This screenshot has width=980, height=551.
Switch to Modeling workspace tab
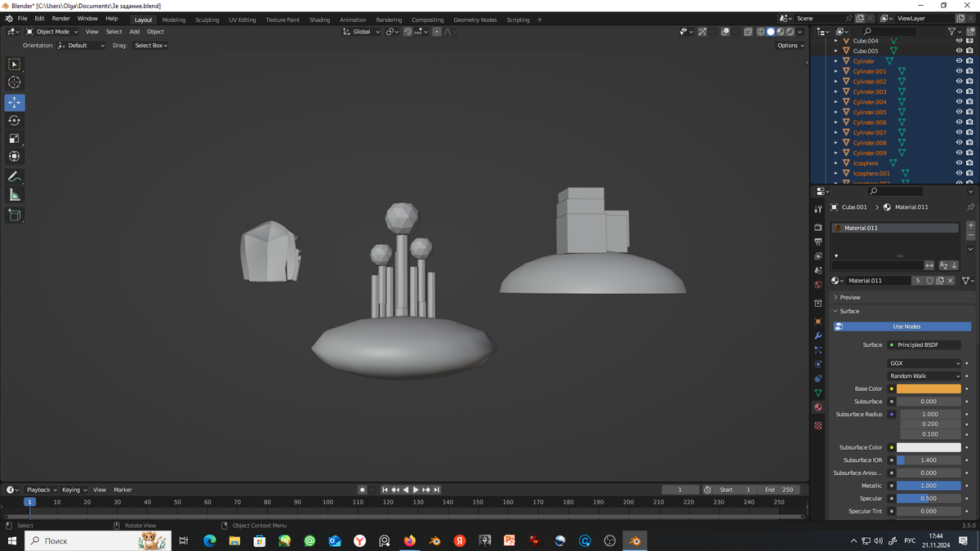click(174, 20)
